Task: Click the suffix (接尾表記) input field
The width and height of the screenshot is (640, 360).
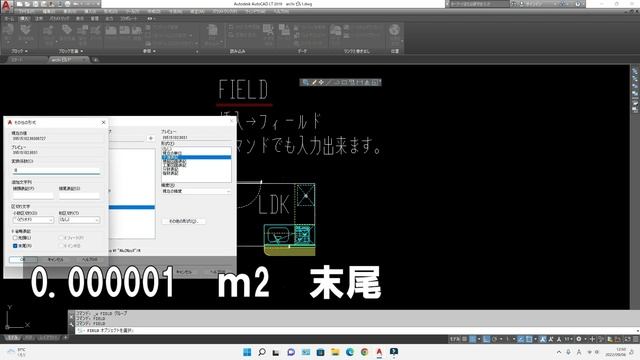Action: pos(79,196)
